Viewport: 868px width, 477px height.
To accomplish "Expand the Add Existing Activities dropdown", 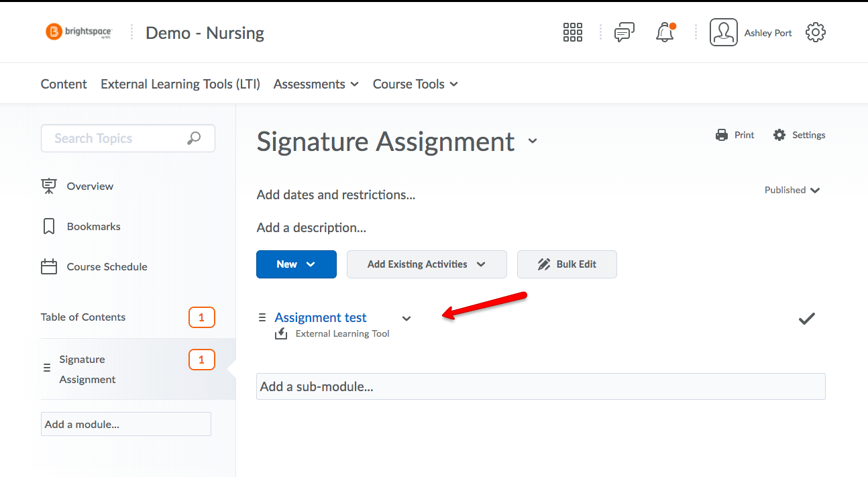I will (427, 264).
